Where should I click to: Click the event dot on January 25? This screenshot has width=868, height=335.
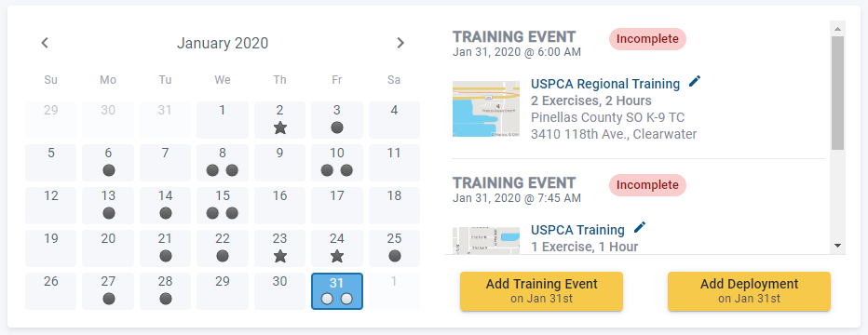394,256
